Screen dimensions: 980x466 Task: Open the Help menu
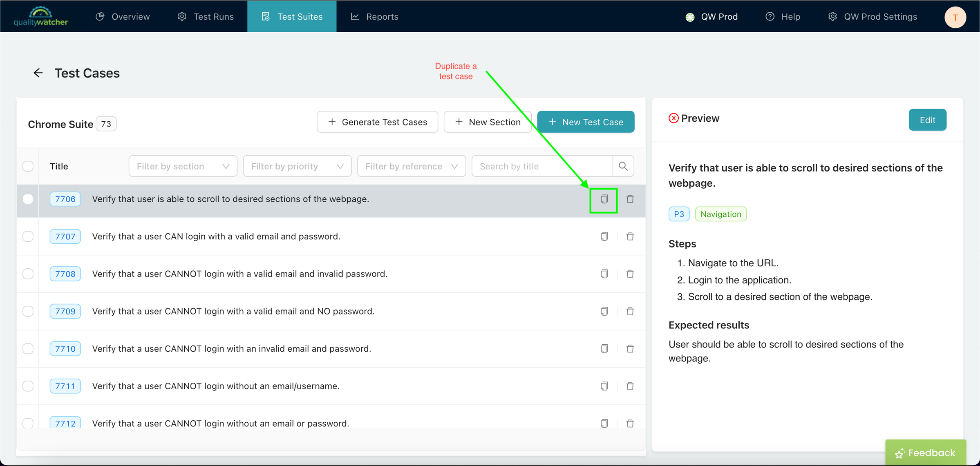click(783, 17)
